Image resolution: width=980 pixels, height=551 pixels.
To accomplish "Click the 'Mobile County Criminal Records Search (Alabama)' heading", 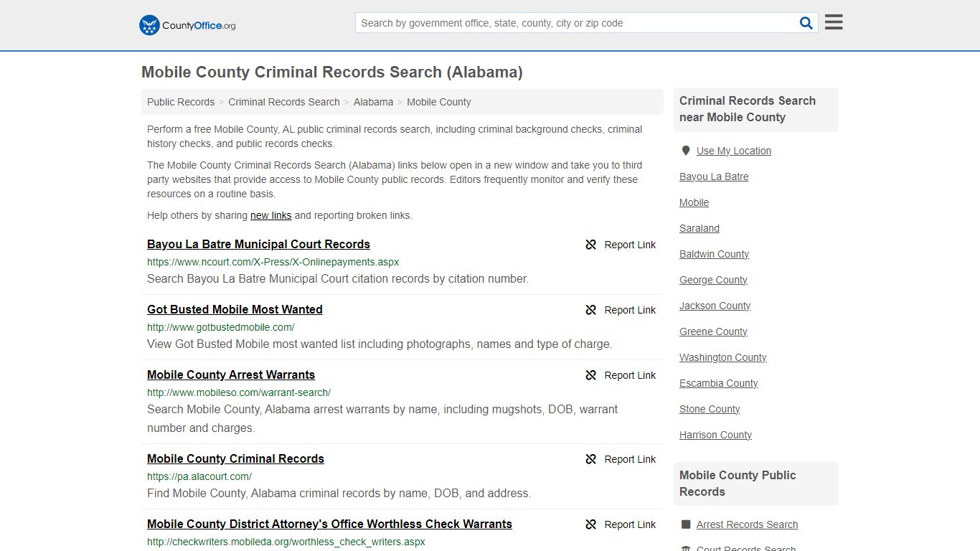I will pyautogui.click(x=332, y=72).
